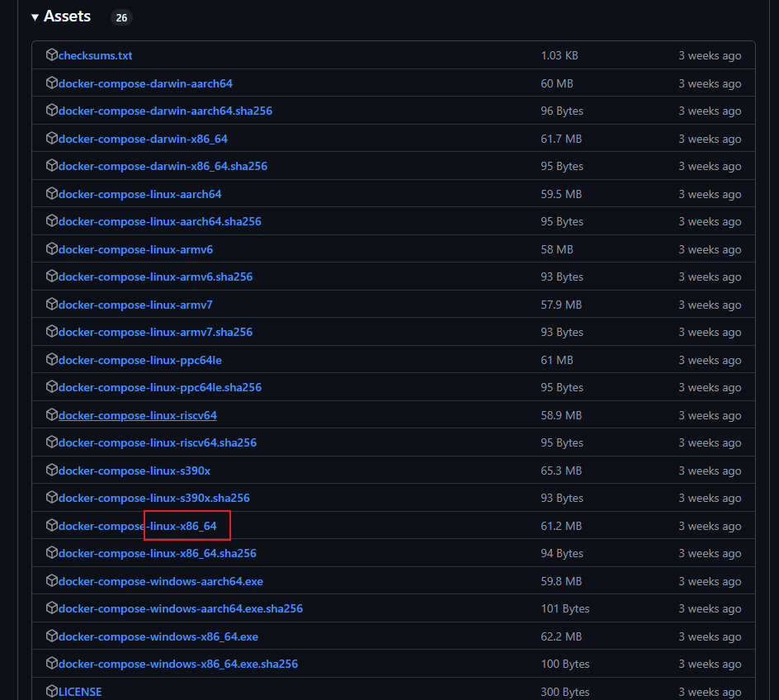The height and width of the screenshot is (700, 779).
Task: Click the Assets heading text
Action: point(67,17)
